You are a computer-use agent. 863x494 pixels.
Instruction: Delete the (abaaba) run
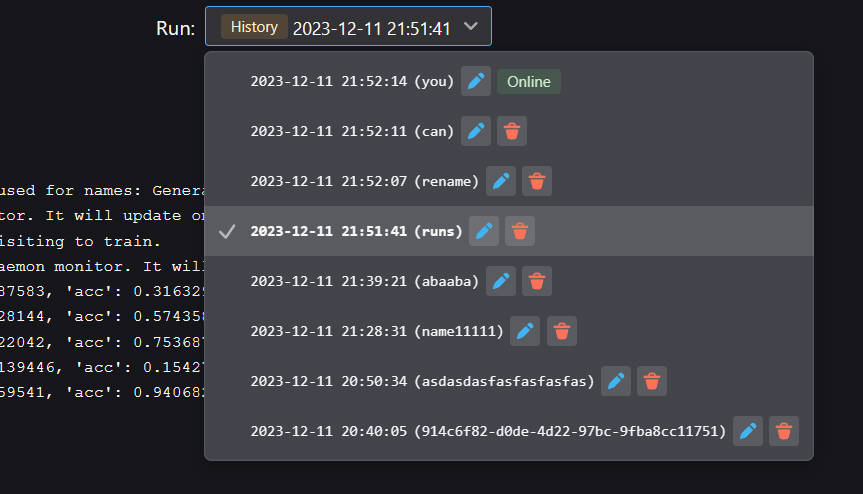point(537,281)
